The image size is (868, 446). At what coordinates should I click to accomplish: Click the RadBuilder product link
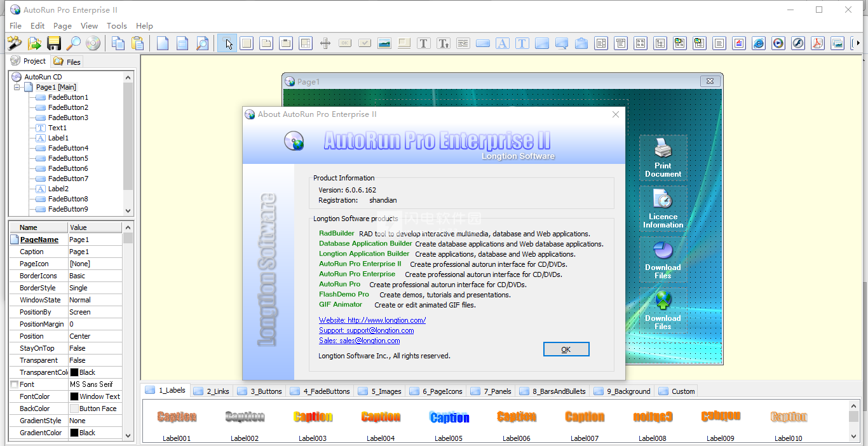pyautogui.click(x=337, y=233)
